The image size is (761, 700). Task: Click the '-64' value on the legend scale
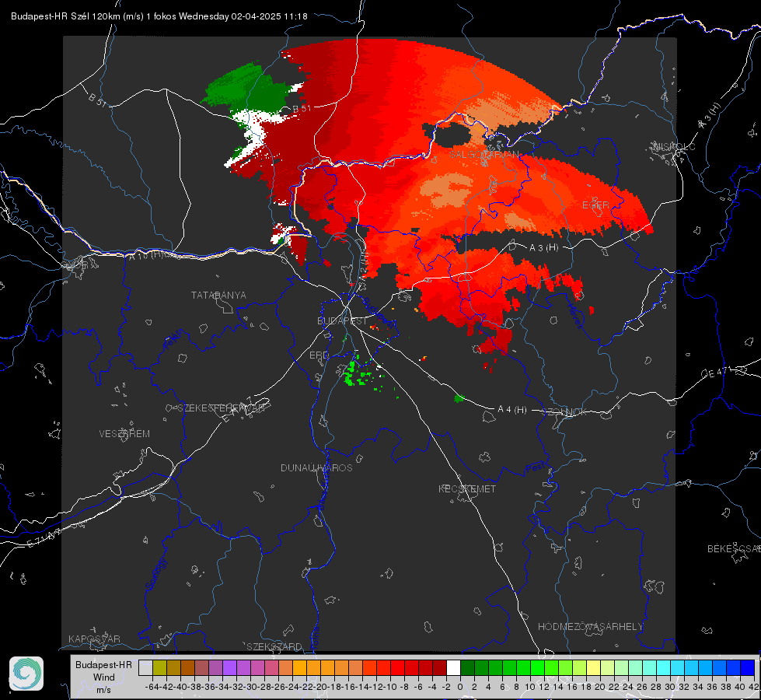[x=152, y=687]
